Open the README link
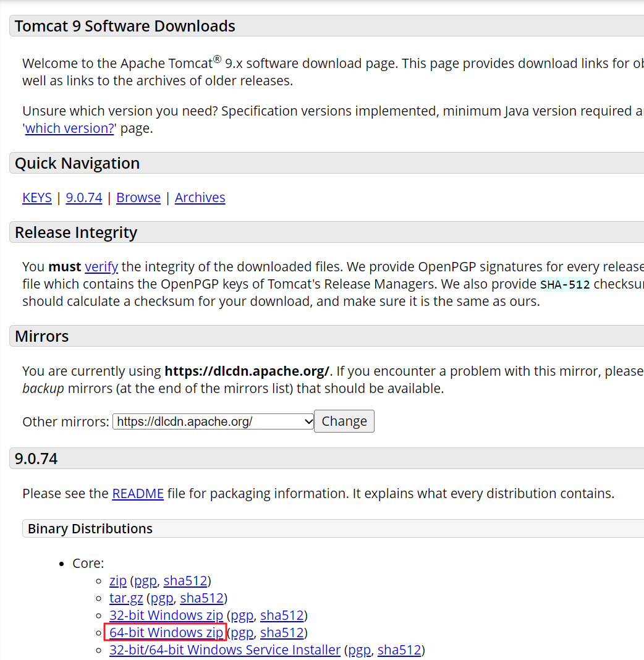The image size is (644, 660). pyautogui.click(x=138, y=493)
